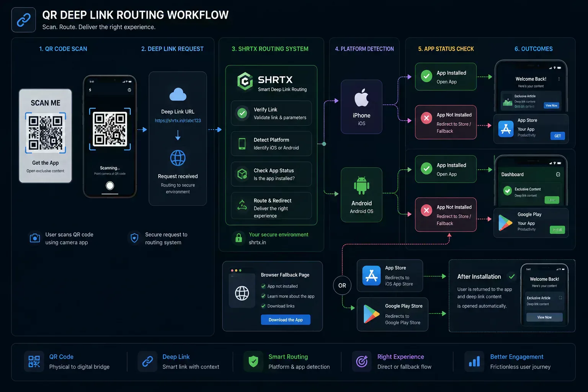Click the '4. PLATFORM DETECTION' heading
Viewport: 588px width, 392px height.
click(x=364, y=49)
